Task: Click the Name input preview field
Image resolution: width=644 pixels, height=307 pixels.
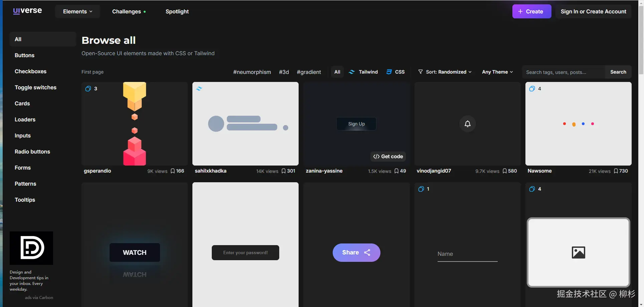Action: click(468, 255)
